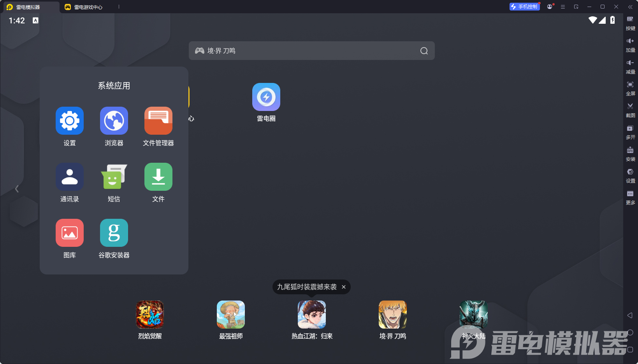This screenshot has width=638, height=364.
Task: Open the 通讯录 contacts app
Action: [70, 177]
